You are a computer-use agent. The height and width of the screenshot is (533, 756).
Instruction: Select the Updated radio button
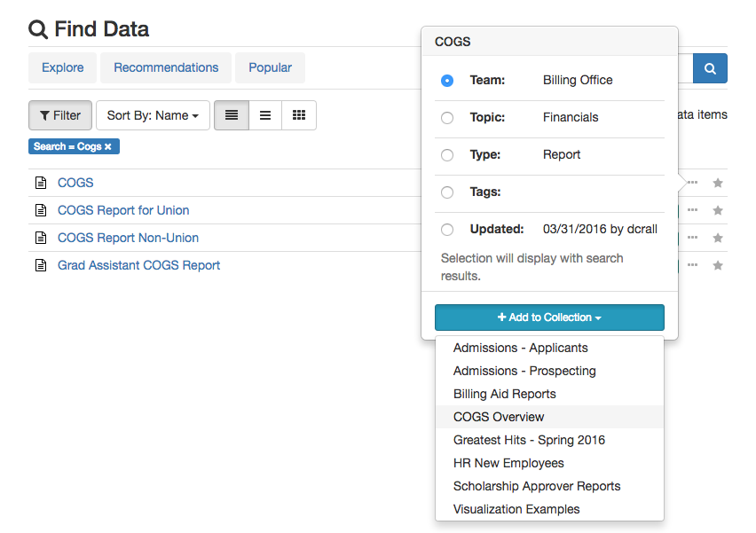(x=447, y=230)
